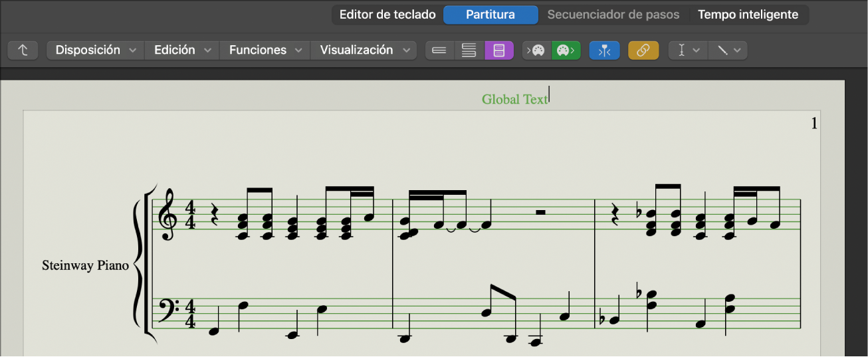The width and height of the screenshot is (868, 359).
Task: Select the purple page view icon
Action: click(499, 51)
